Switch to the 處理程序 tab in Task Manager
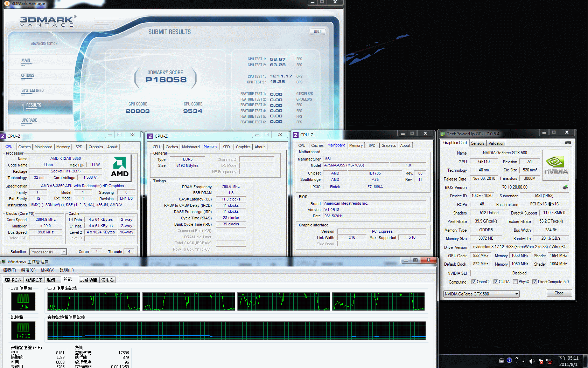 tap(34, 280)
